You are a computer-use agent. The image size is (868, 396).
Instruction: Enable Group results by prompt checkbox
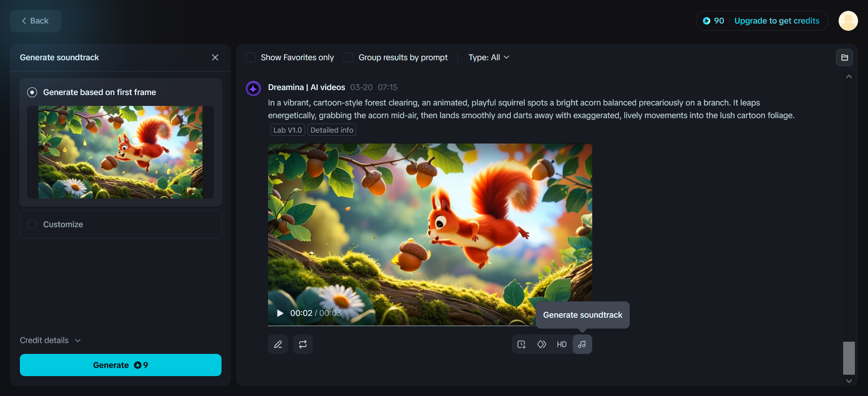[349, 57]
